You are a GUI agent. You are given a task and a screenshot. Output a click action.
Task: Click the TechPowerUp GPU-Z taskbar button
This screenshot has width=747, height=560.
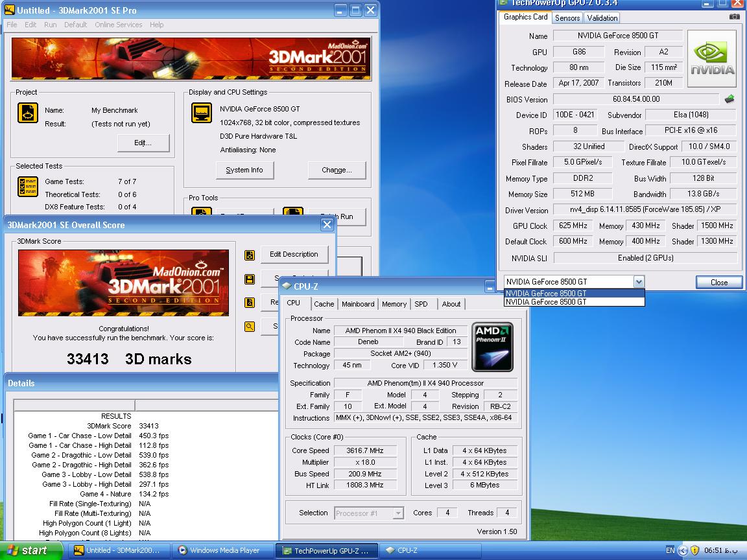pyautogui.click(x=327, y=551)
